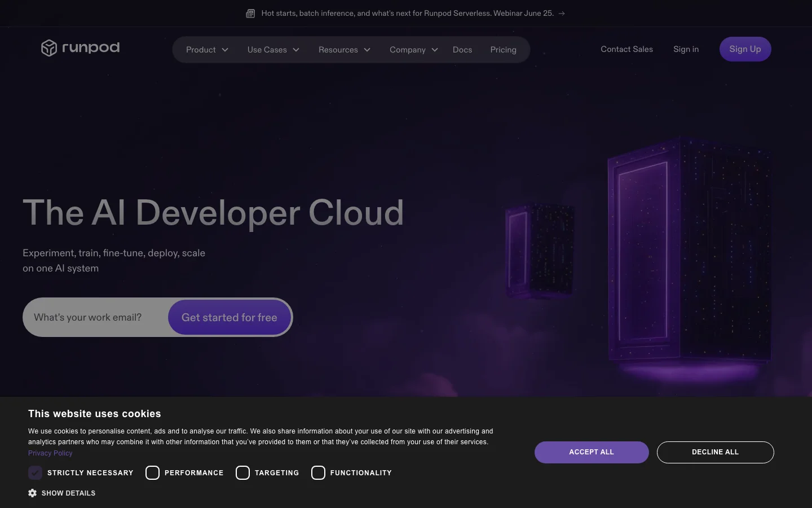Click the 'Experiment, train, fine-tune' subtitle text
Viewport: 812px width, 508px height.
[114, 261]
